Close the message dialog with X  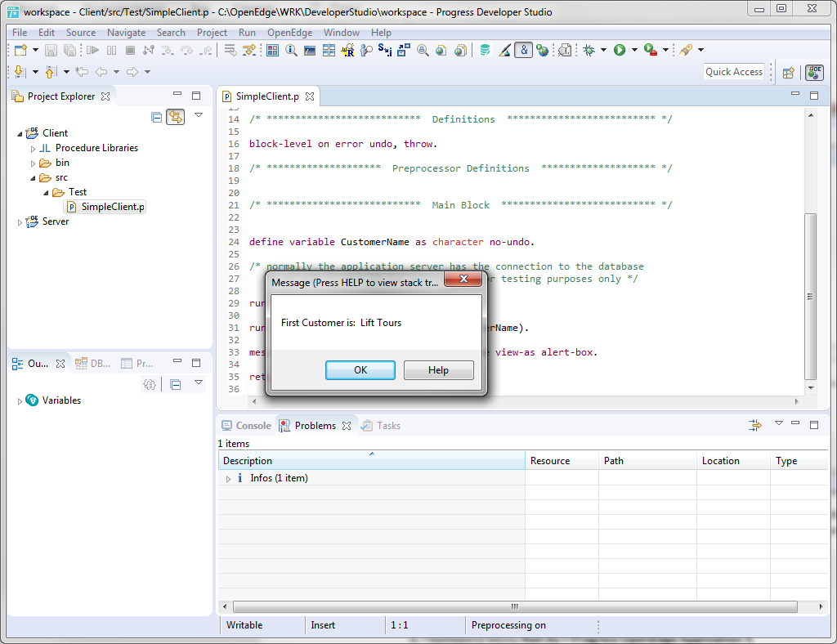click(x=463, y=279)
